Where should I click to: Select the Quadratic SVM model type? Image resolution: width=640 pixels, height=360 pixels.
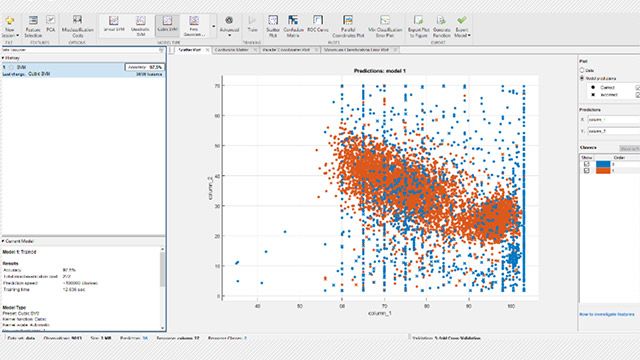140,26
